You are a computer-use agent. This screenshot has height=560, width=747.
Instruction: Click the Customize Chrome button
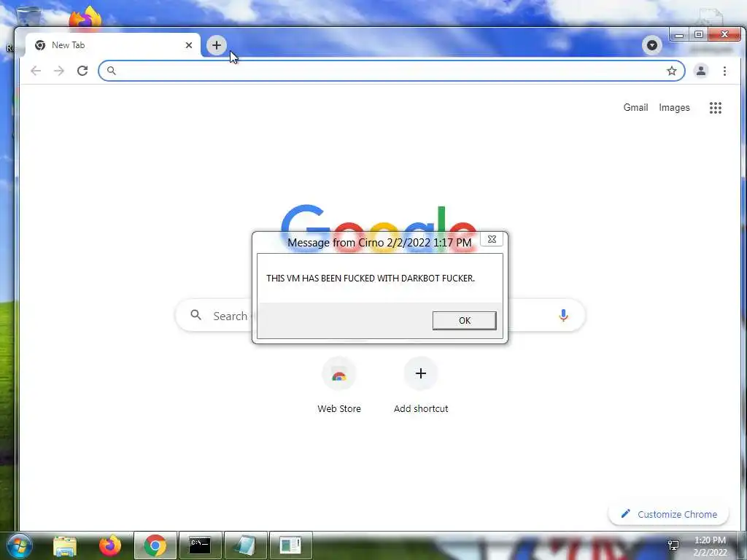click(x=668, y=514)
